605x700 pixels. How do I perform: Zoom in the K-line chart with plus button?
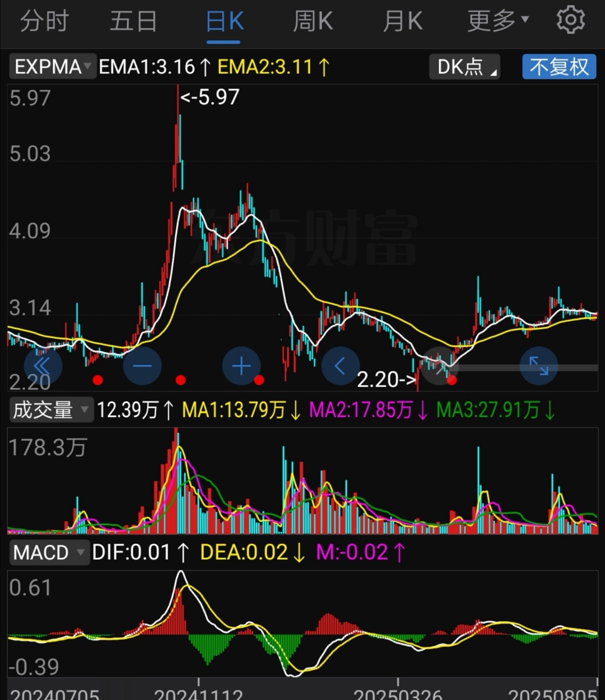[x=241, y=367]
